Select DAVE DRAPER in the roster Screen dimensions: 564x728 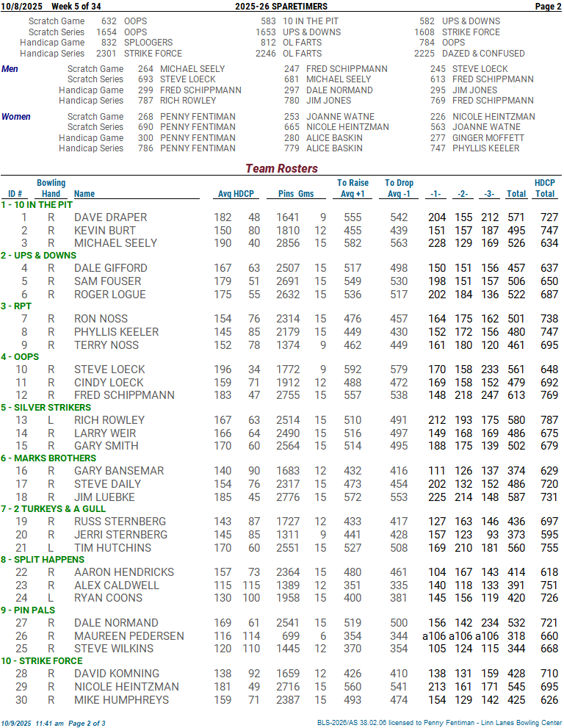click(110, 217)
